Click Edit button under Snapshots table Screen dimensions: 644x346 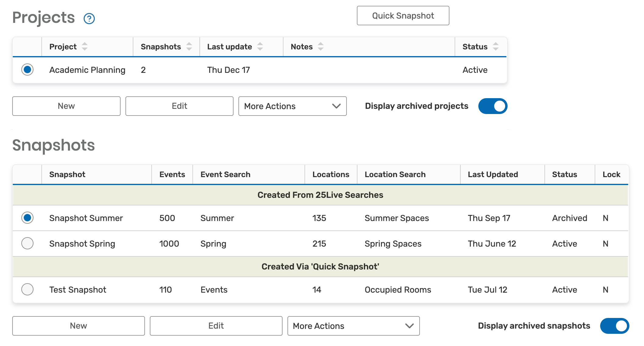click(x=216, y=326)
